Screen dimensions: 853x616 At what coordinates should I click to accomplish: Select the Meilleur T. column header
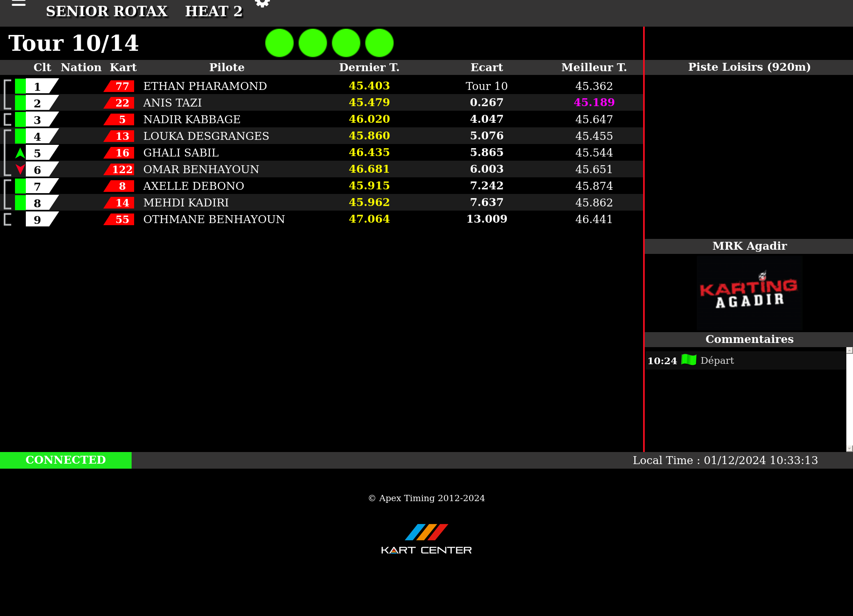(594, 67)
